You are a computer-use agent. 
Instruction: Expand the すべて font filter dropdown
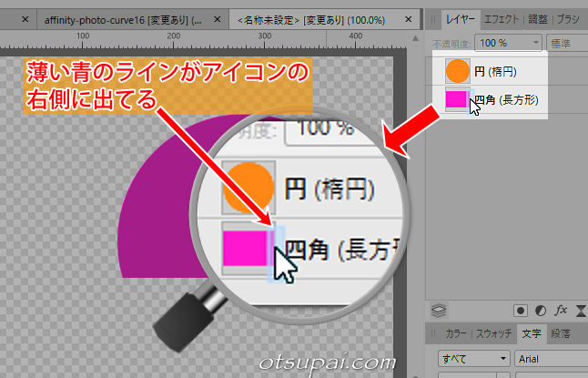pos(472,359)
